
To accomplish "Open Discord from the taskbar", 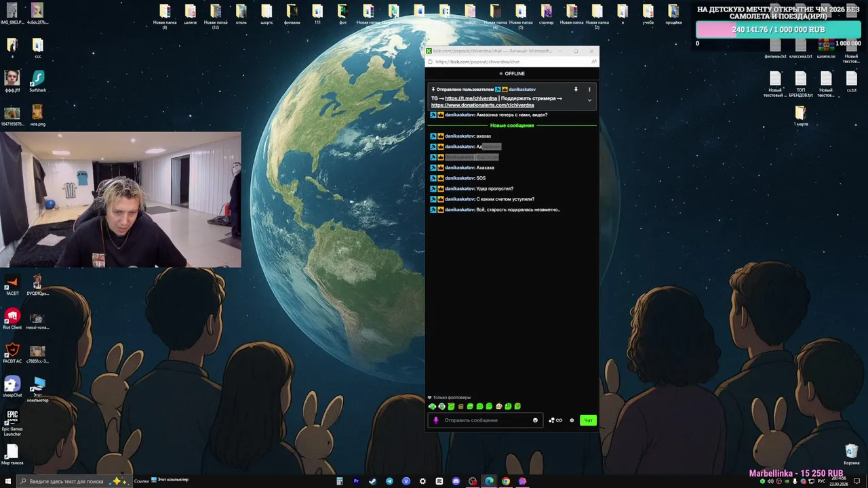I will pos(456,481).
